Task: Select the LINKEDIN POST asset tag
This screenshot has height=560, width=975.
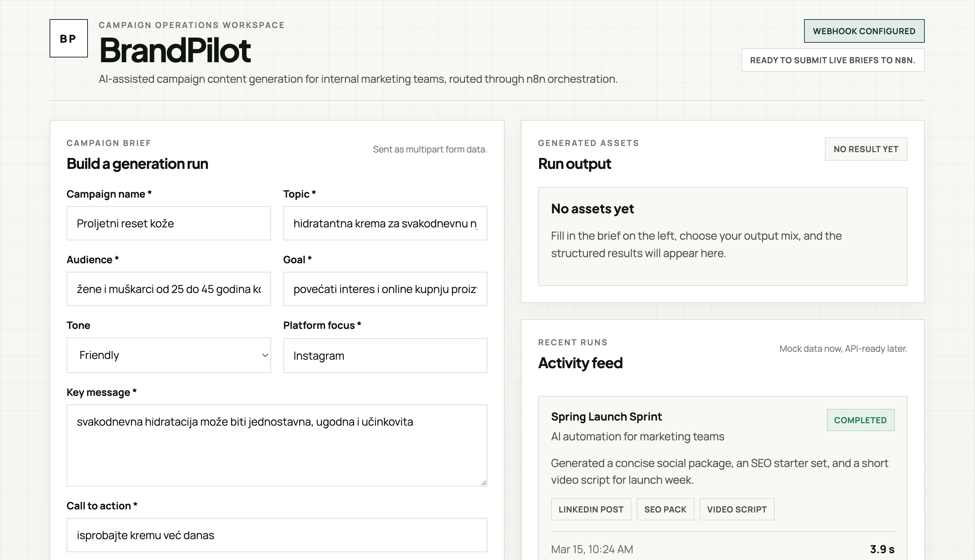Action: (591, 509)
